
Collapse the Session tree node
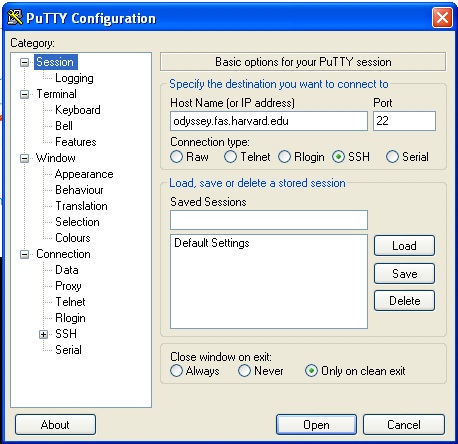(x=24, y=62)
